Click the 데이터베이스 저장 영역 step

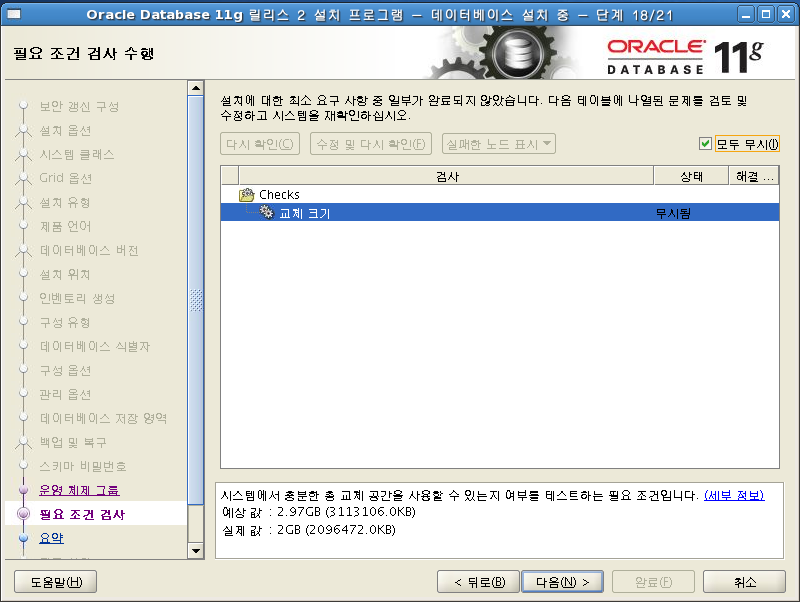[x=103, y=418]
